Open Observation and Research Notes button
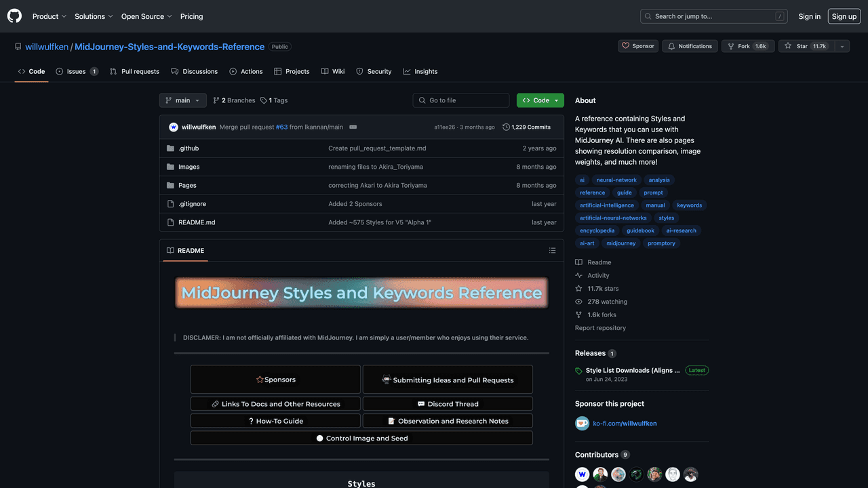Viewport: 868px width, 488px height. coord(448,421)
